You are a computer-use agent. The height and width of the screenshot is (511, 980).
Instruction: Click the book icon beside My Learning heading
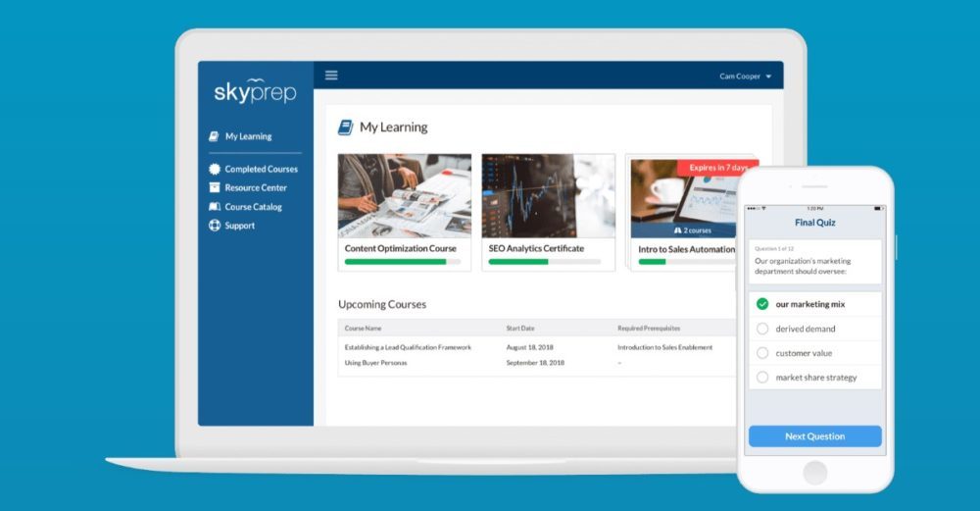(x=345, y=128)
